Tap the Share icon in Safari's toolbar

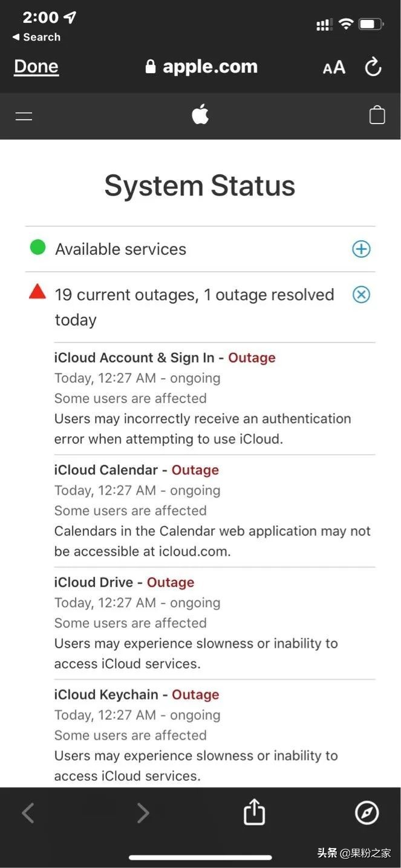click(x=253, y=812)
